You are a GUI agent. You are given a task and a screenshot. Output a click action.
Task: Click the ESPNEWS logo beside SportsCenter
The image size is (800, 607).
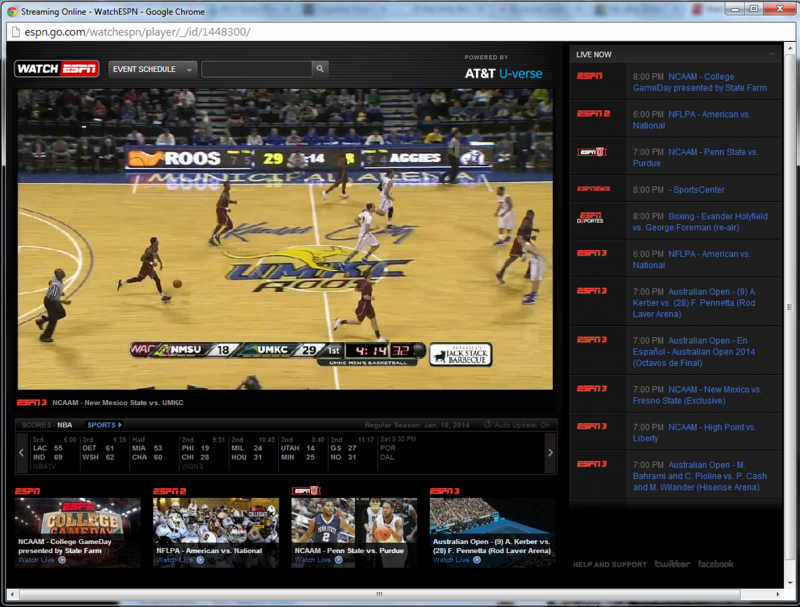593,189
